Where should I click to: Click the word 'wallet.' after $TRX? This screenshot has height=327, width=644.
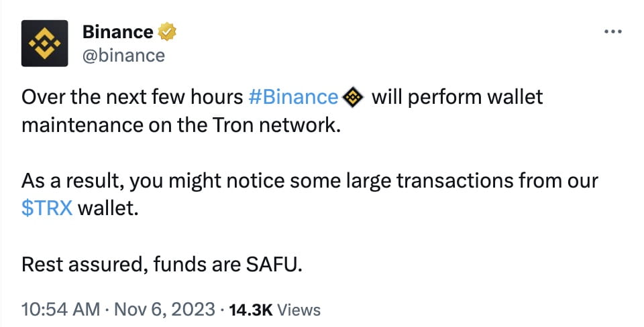point(108,208)
